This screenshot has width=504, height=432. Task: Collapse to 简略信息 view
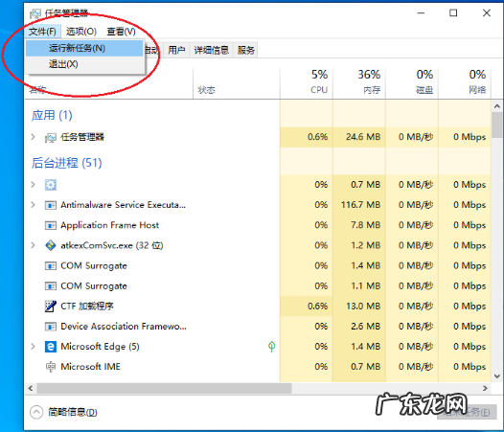(63, 412)
